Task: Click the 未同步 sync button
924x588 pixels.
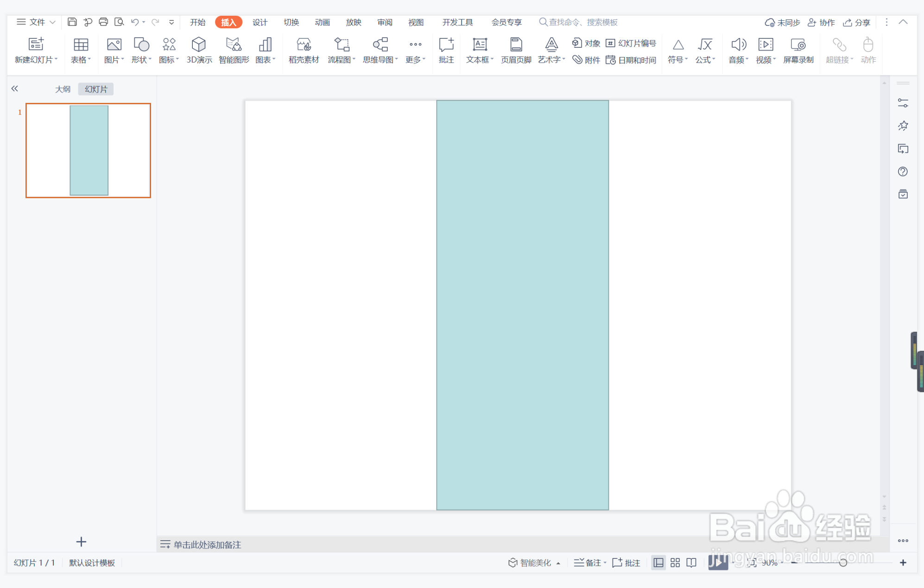Action: [x=782, y=22]
